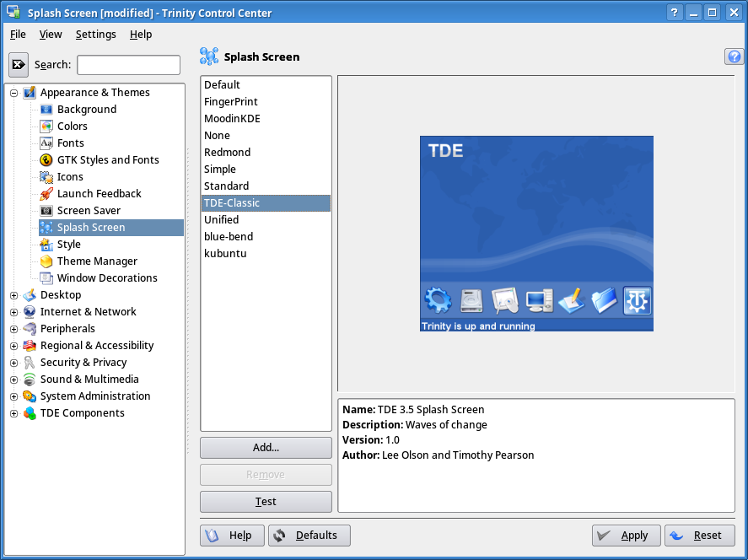Click the Test button

tap(266, 502)
